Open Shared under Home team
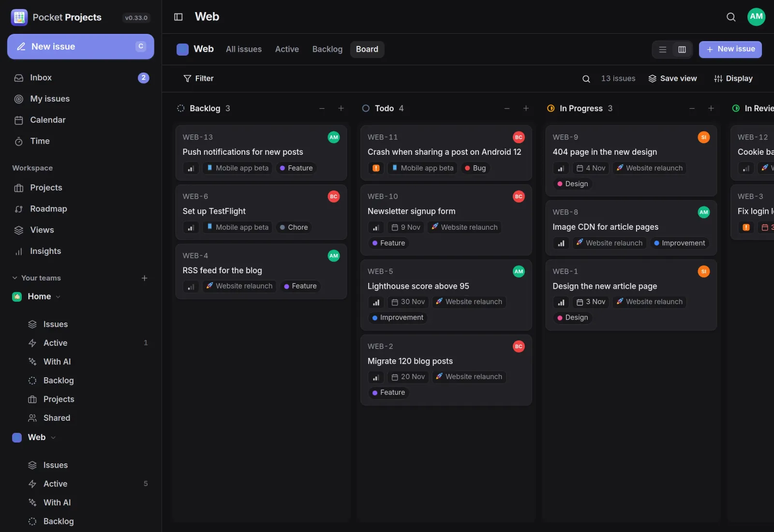This screenshot has height=532, width=774. [x=87, y=418]
